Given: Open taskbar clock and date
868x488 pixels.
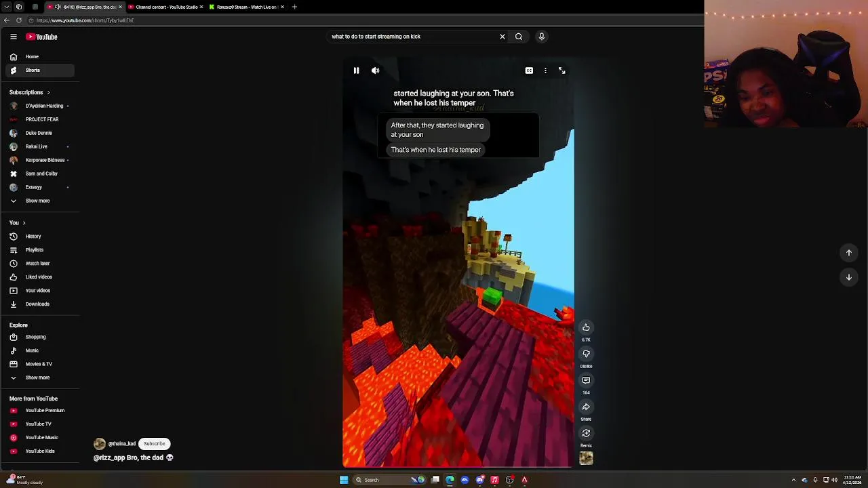Looking at the screenshot, I should [852, 480].
